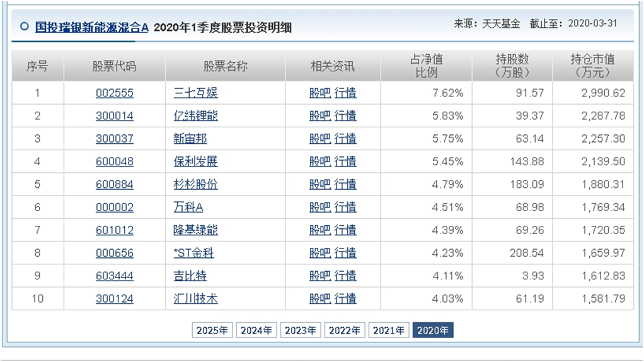Open the 新宙邦 stock name link

pos(190,139)
